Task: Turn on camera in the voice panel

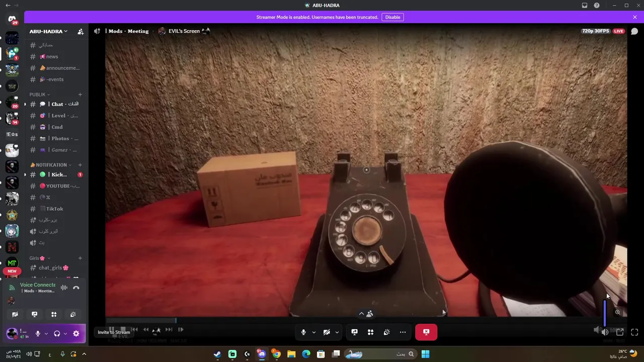Action: 15,314
